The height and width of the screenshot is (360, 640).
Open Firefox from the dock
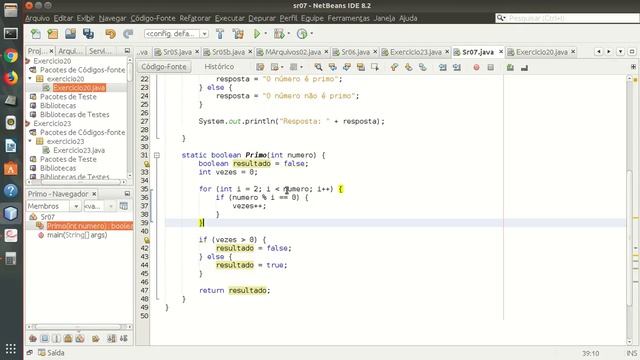(x=11, y=78)
